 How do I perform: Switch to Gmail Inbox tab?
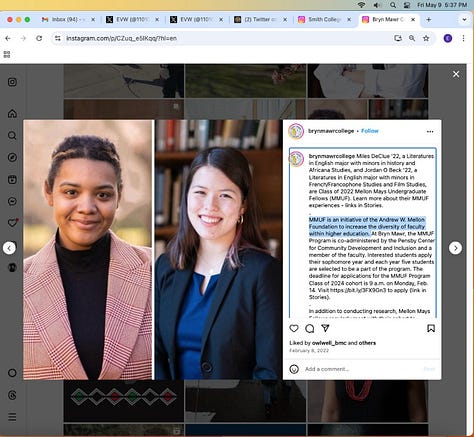coord(68,20)
